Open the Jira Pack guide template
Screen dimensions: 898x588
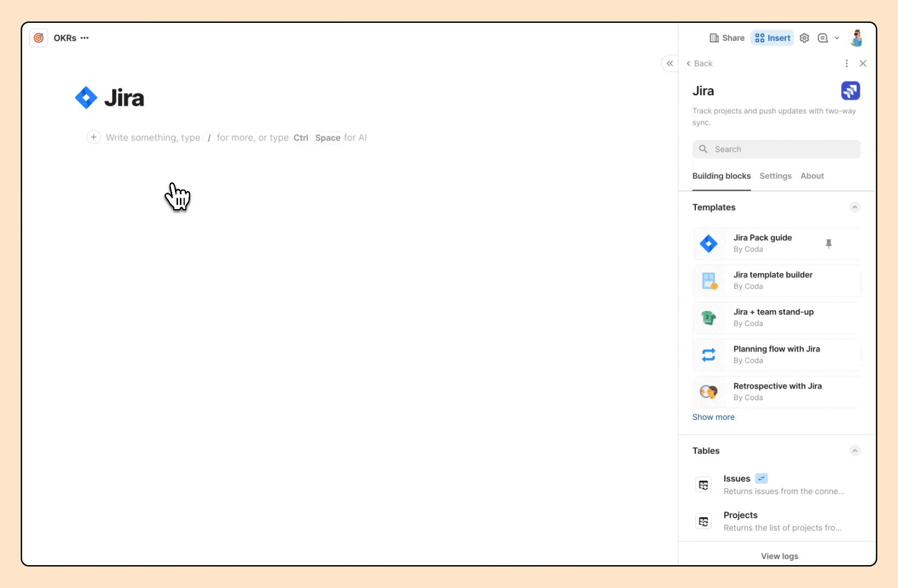(x=763, y=243)
